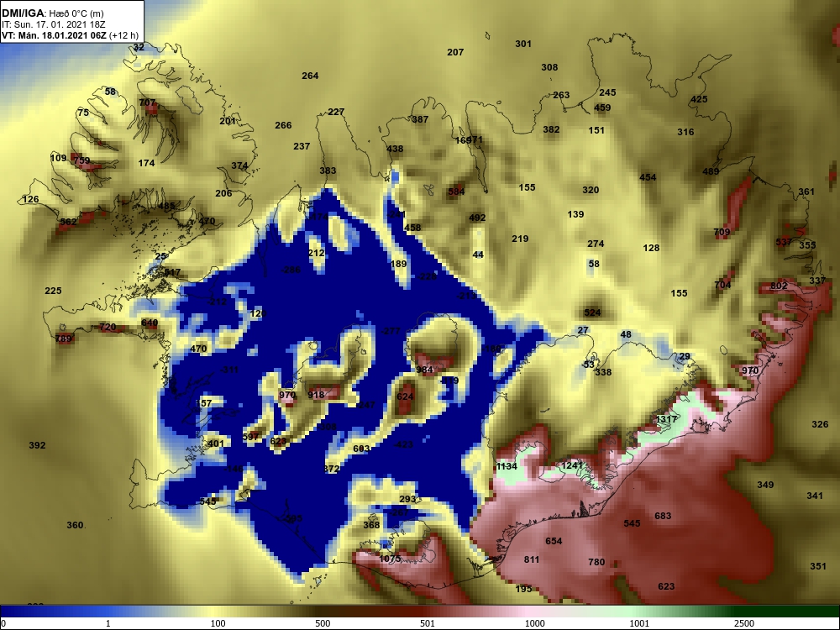Click the '500' label on the color scale

tap(323, 623)
